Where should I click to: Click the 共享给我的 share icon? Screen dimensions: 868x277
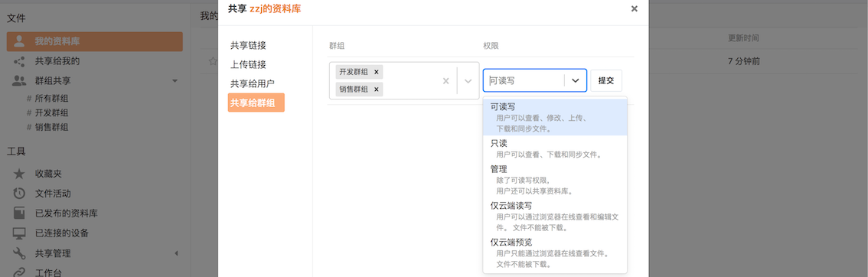(19, 60)
